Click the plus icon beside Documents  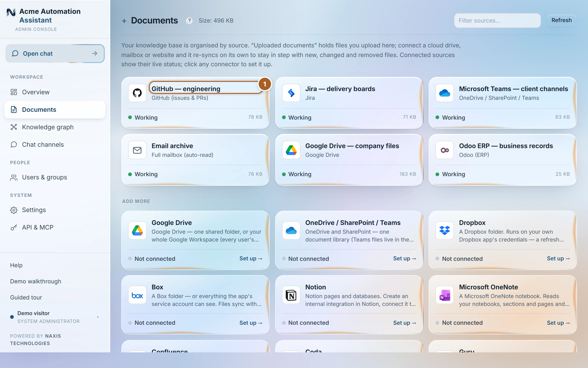124,21
